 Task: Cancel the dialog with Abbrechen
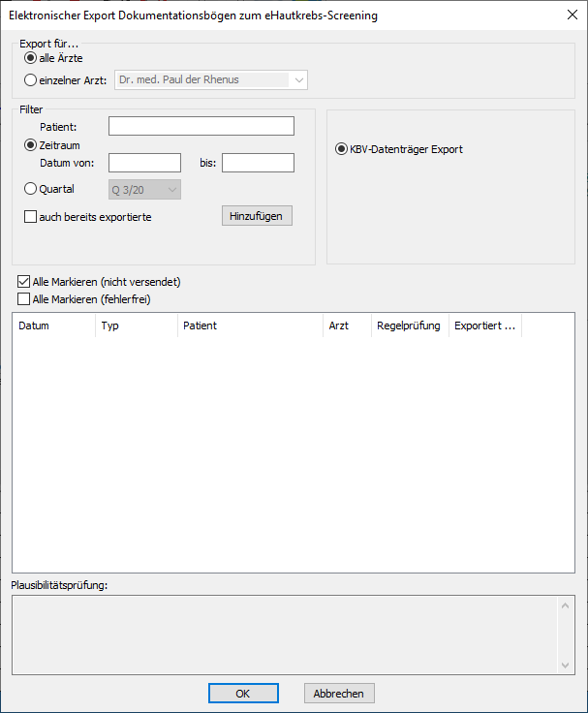coord(339,694)
